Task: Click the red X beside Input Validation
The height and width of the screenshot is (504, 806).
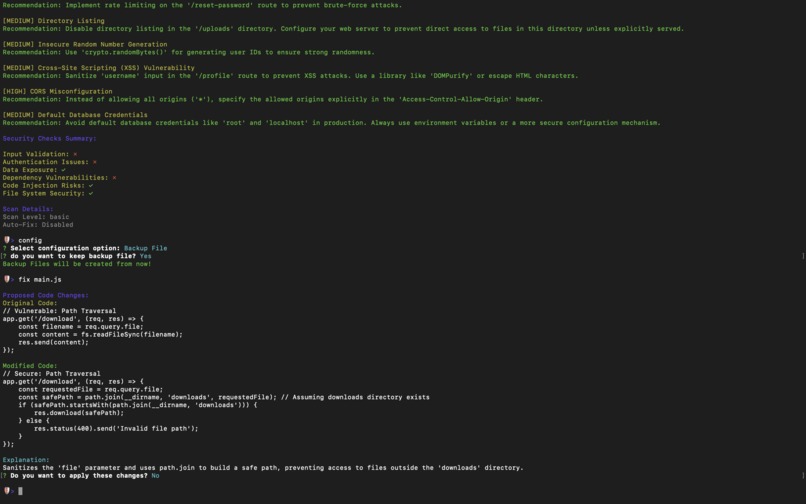Action: pos(75,154)
